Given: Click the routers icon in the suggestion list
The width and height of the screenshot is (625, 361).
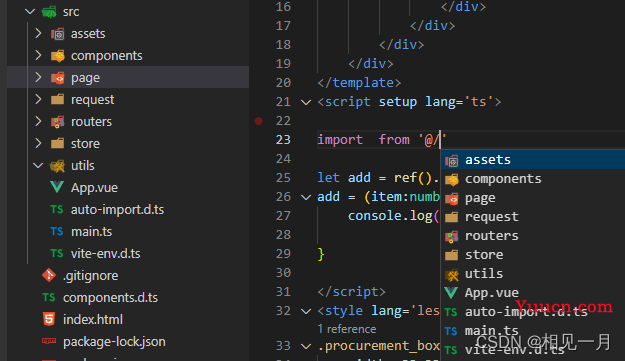Looking at the screenshot, I should point(452,236).
